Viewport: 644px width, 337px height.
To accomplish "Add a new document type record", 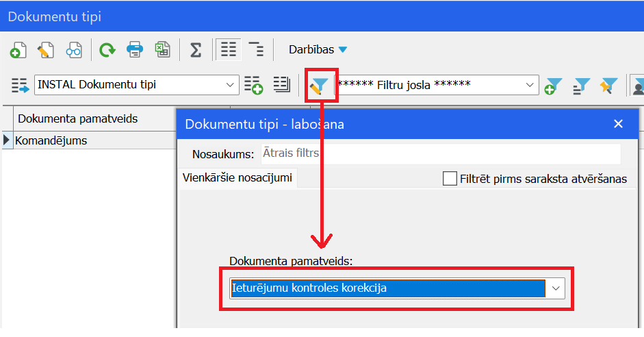I will click(18, 50).
